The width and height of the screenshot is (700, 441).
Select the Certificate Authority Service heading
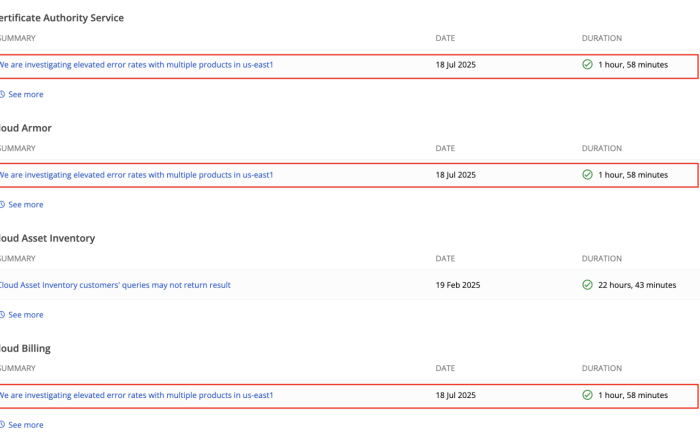point(62,18)
